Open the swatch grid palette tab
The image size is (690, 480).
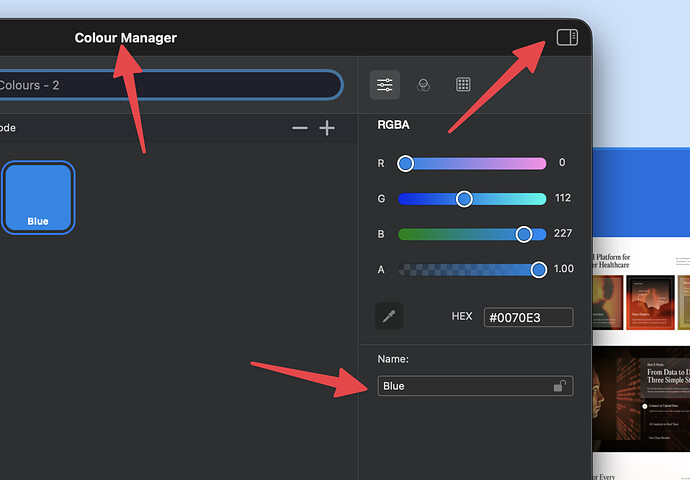463,84
